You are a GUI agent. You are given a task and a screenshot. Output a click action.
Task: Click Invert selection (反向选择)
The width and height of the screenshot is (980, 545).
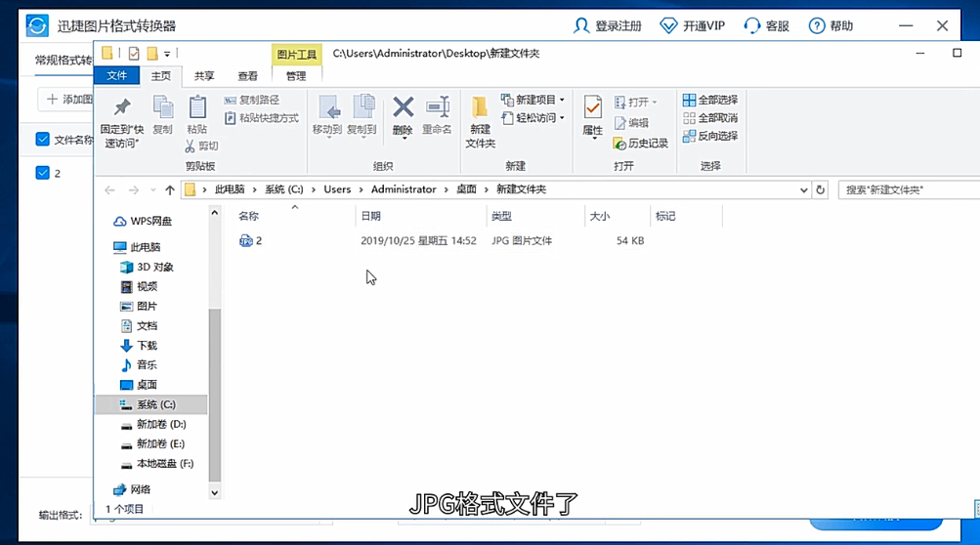point(710,137)
